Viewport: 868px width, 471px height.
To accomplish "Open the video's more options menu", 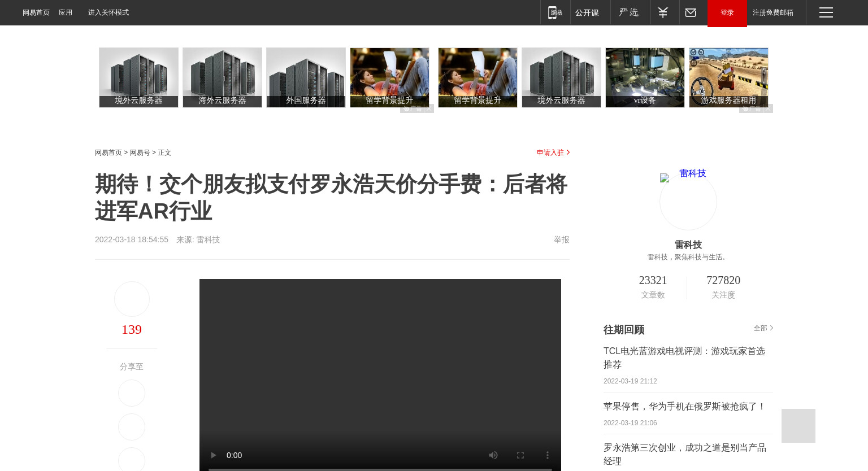I will (x=547, y=455).
